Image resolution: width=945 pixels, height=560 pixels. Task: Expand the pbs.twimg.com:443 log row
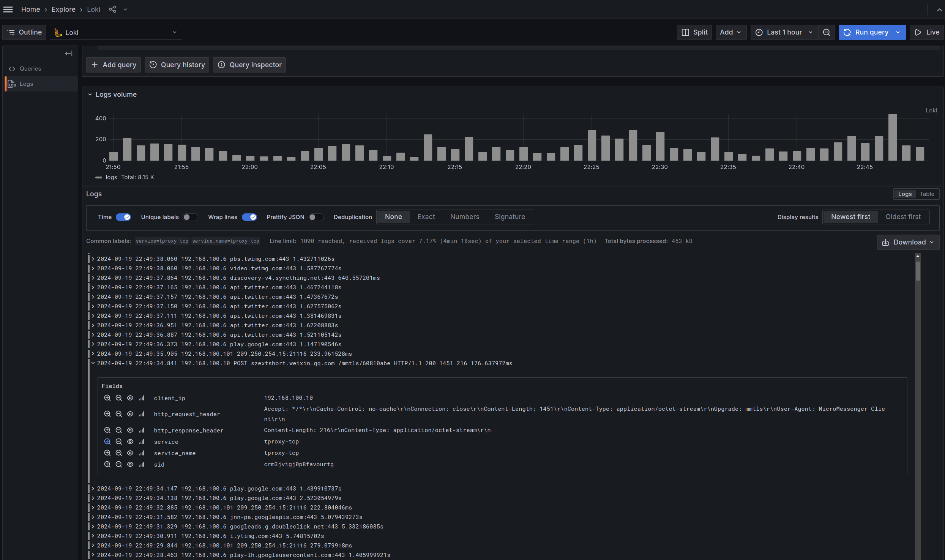tap(93, 259)
